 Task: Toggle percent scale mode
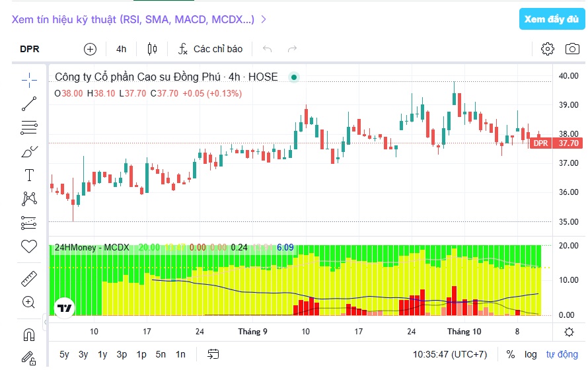(x=511, y=354)
